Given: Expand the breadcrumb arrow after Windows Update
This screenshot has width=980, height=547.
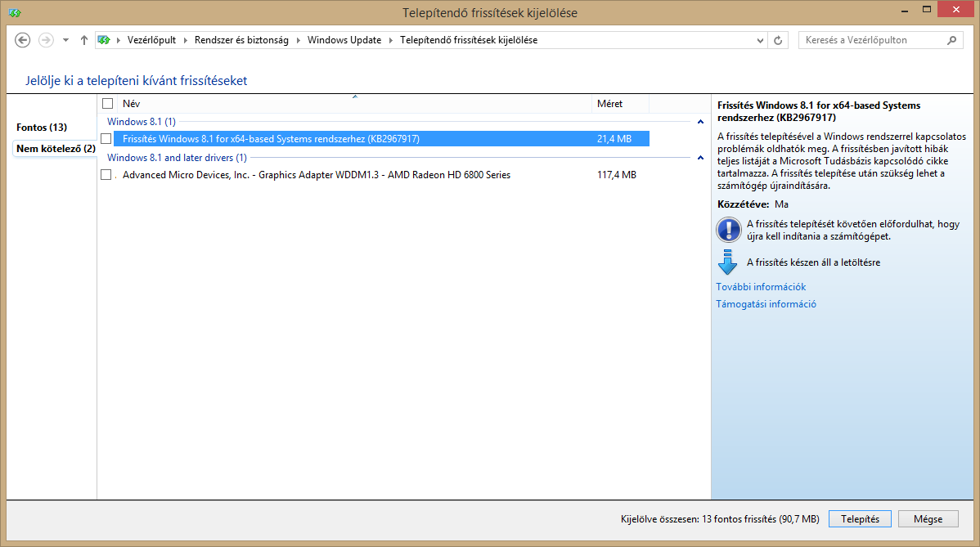Looking at the screenshot, I should 391,40.
